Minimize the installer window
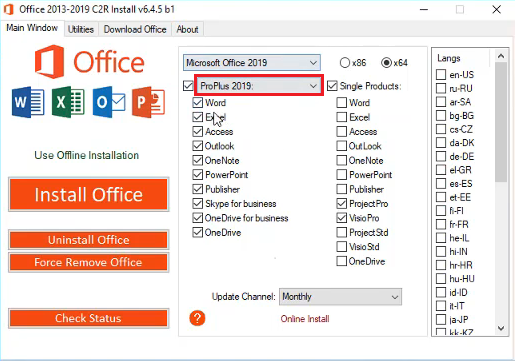The width and height of the screenshot is (515, 361). [x=424, y=9]
